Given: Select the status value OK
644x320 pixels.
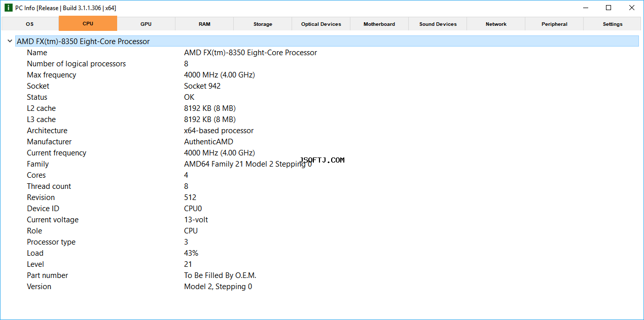Looking at the screenshot, I should (x=189, y=97).
